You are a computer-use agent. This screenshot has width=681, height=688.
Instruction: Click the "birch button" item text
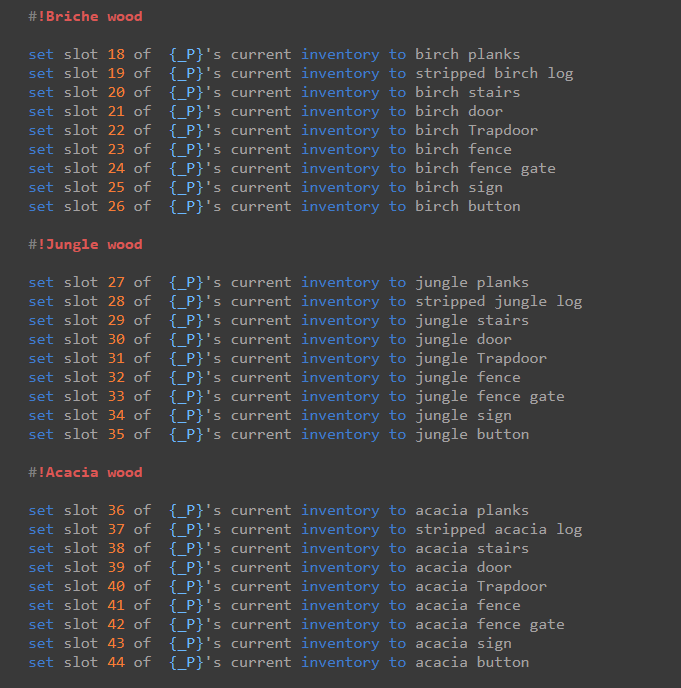pyautogui.click(x=467, y=206)
